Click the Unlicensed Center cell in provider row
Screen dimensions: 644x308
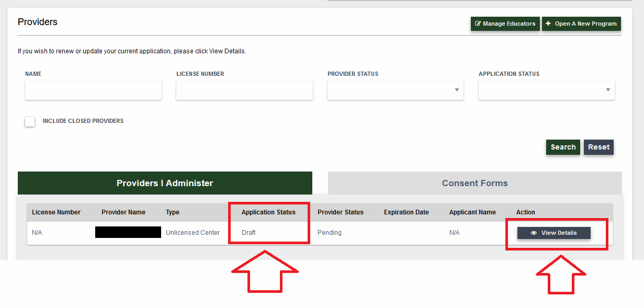pos(193,233)
